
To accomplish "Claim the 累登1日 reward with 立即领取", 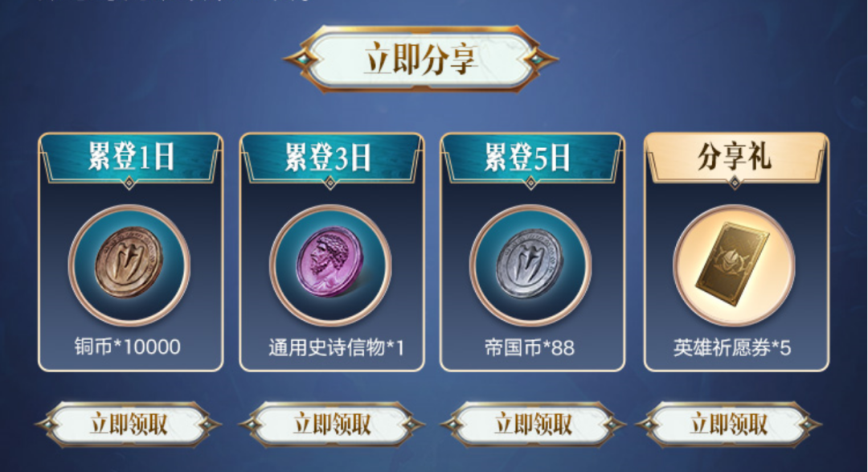I will tap(129, 425).
